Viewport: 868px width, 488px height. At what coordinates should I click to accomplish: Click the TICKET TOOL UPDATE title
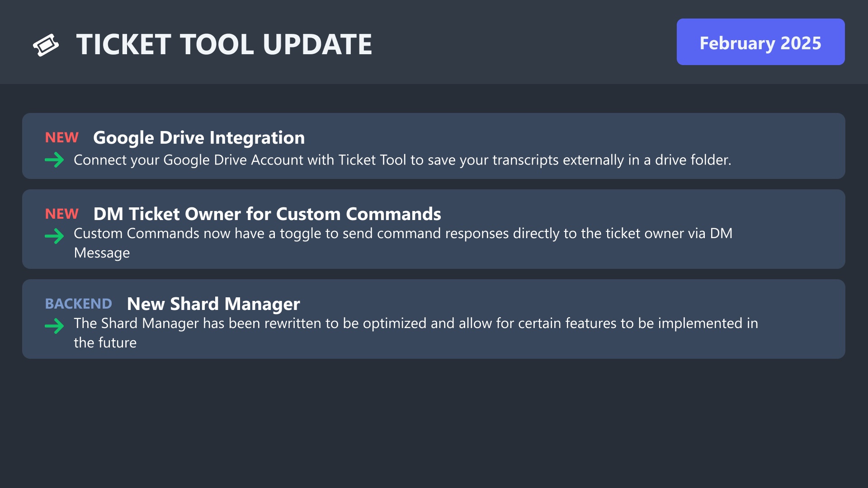(224, 44)
